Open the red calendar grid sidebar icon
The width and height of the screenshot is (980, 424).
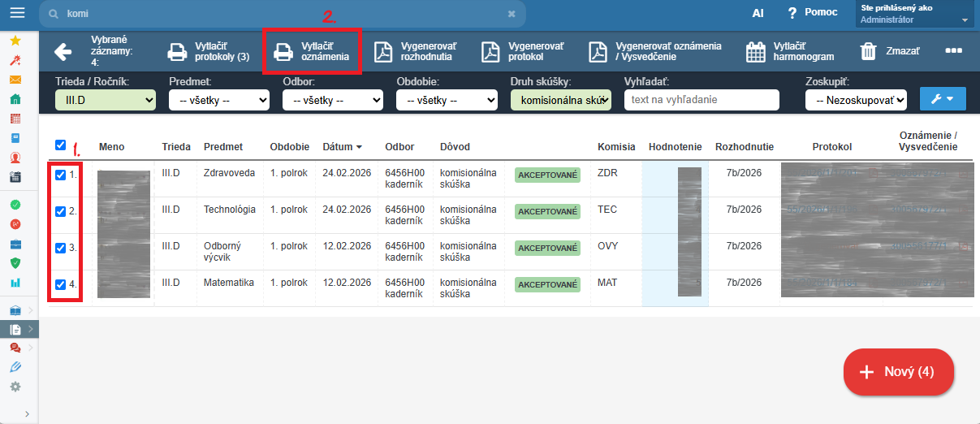click(x=15, y=119)
